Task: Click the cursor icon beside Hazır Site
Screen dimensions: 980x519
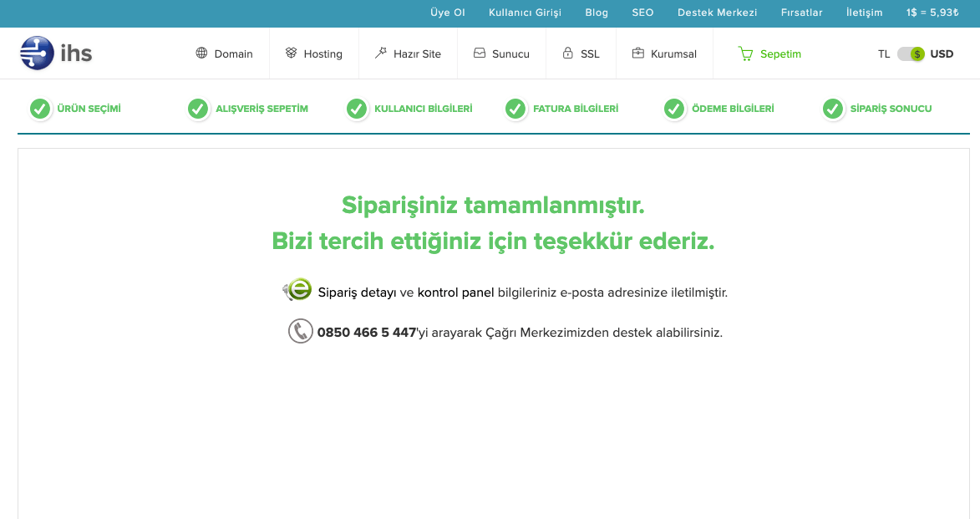Action: 382,53
